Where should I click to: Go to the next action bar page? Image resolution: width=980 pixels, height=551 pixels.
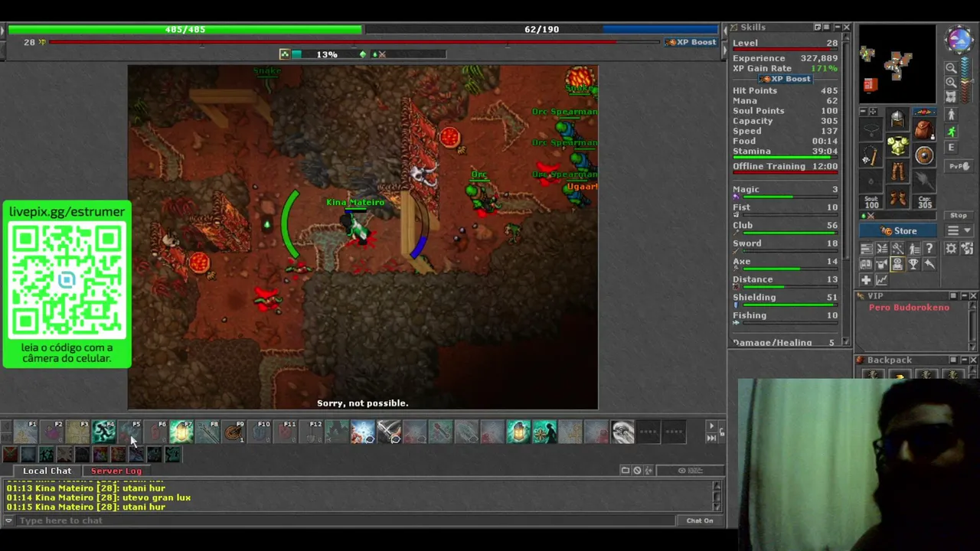click(x=711, y=426)
